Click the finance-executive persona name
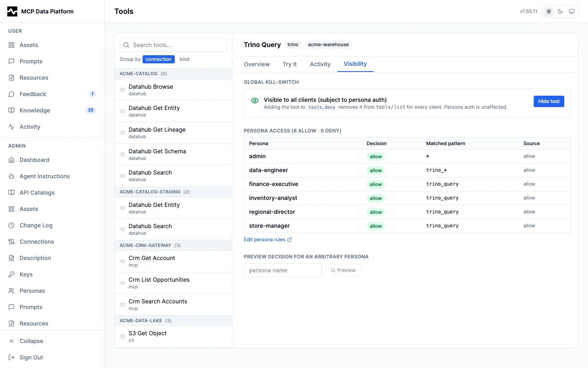Image resolution: width=588 pixels, height=368 pixels. click(274, 184)
